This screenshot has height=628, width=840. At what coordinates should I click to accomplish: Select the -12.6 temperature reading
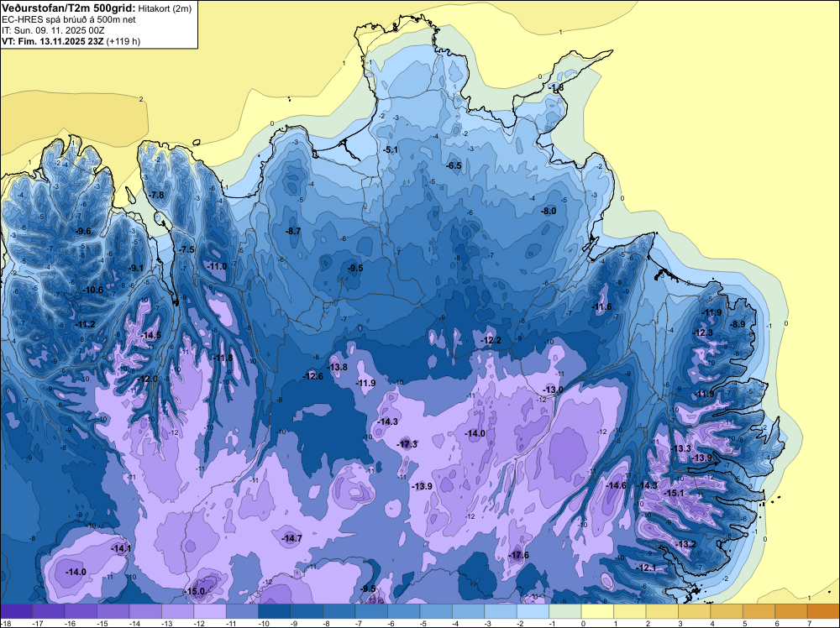tap(312, 376)
